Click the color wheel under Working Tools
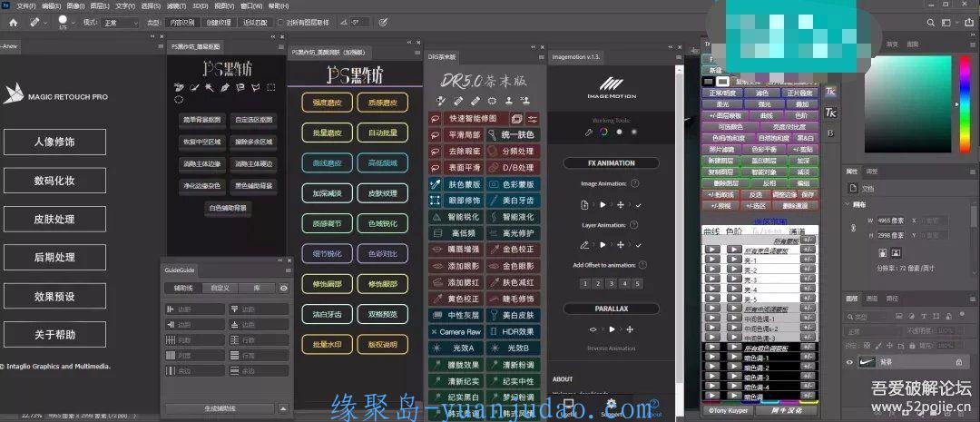Screen dimensions: 980x422 point(602,132)
